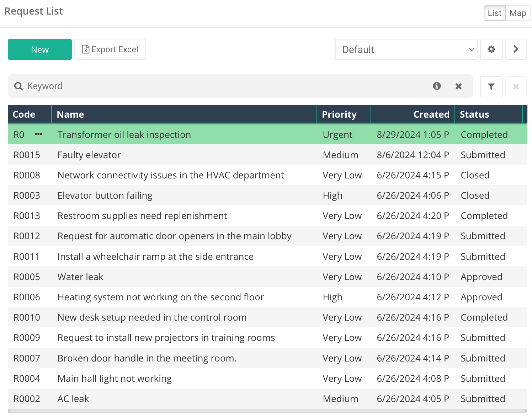532x418 pixels.
Task: Open the list settings gear icon
Action: tap(491, 49)
